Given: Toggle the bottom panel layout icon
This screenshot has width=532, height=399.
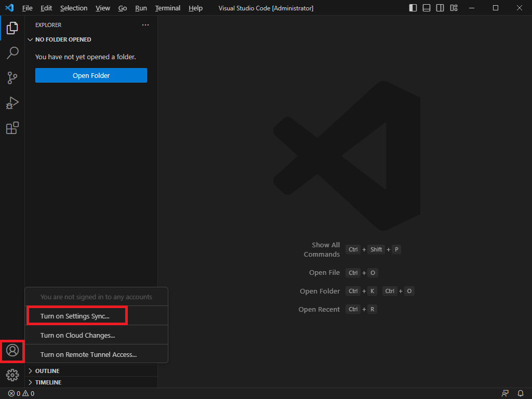Looking at the screenshot, I should pos(427,8).
